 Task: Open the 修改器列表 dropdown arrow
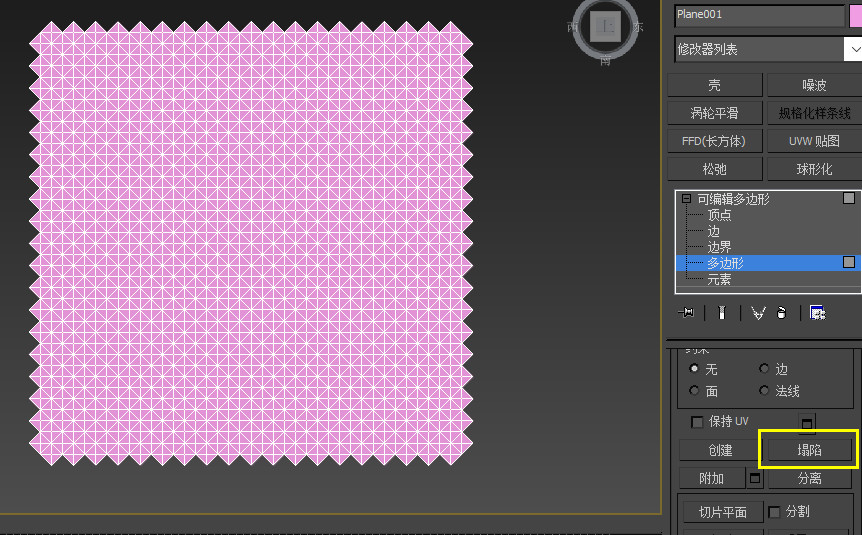(x=853, y=49)
